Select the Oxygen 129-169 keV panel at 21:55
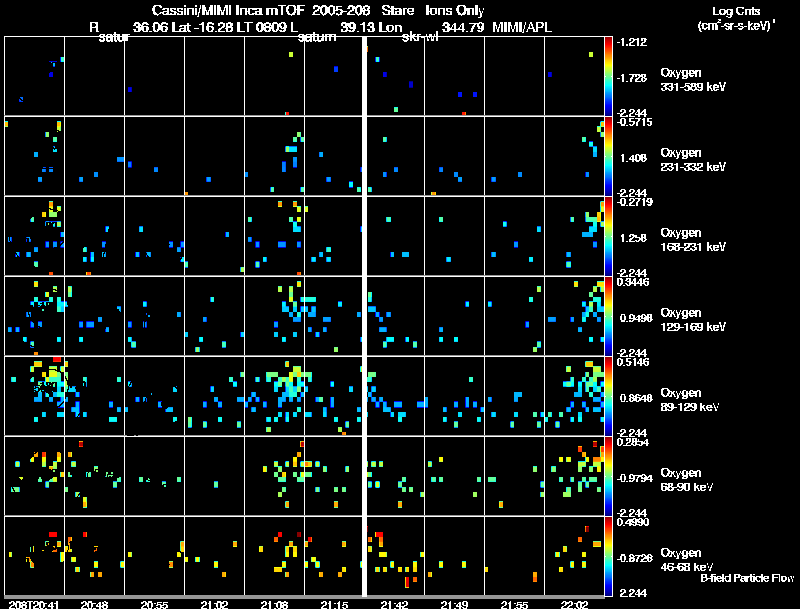This screenshot has height=609, width=800. (514, 316)
